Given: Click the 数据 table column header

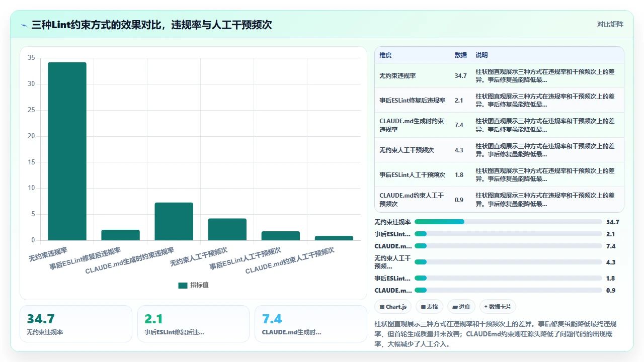Looking at the screenshot, I should (x=460, y=55).
